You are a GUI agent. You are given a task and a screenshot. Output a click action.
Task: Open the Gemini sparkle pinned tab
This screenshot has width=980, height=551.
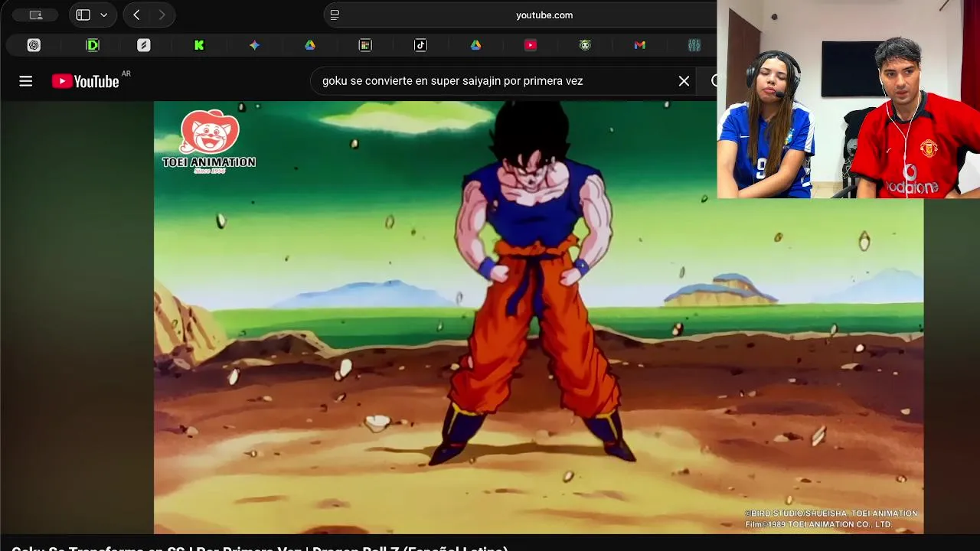pyautogui.click(x=254, y=45)
